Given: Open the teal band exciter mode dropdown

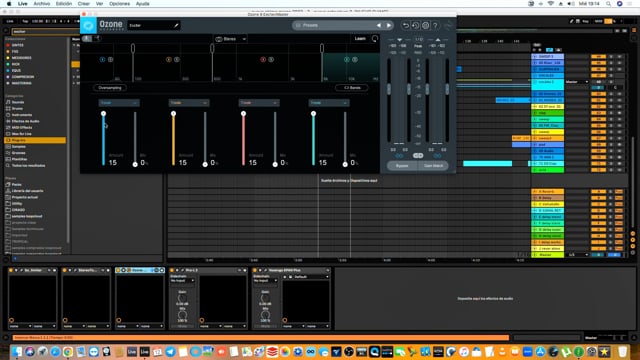Looking at the screenshot, I should 329,103.
